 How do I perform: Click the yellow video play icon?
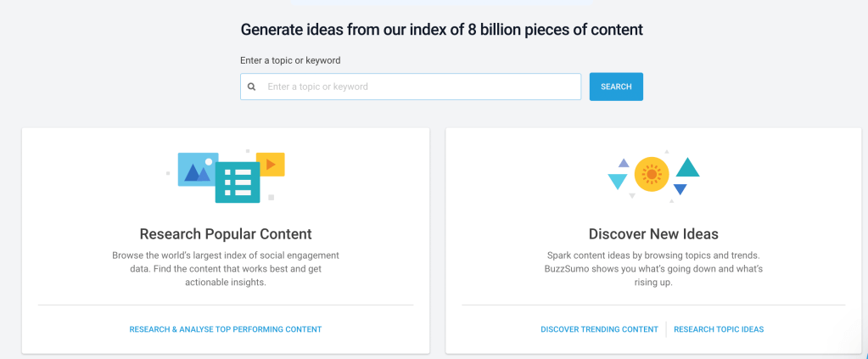[x=271, y=165]
